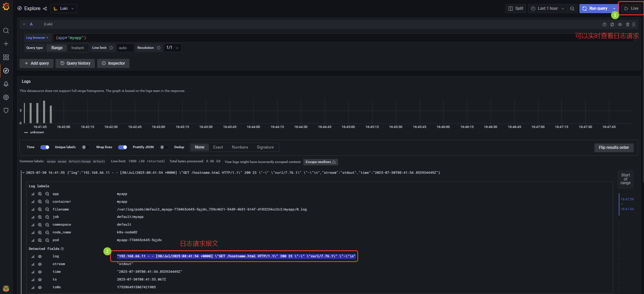Open the Grafana home logo
The height and width of the screenshot is (294, 644).
pos(6,6)
